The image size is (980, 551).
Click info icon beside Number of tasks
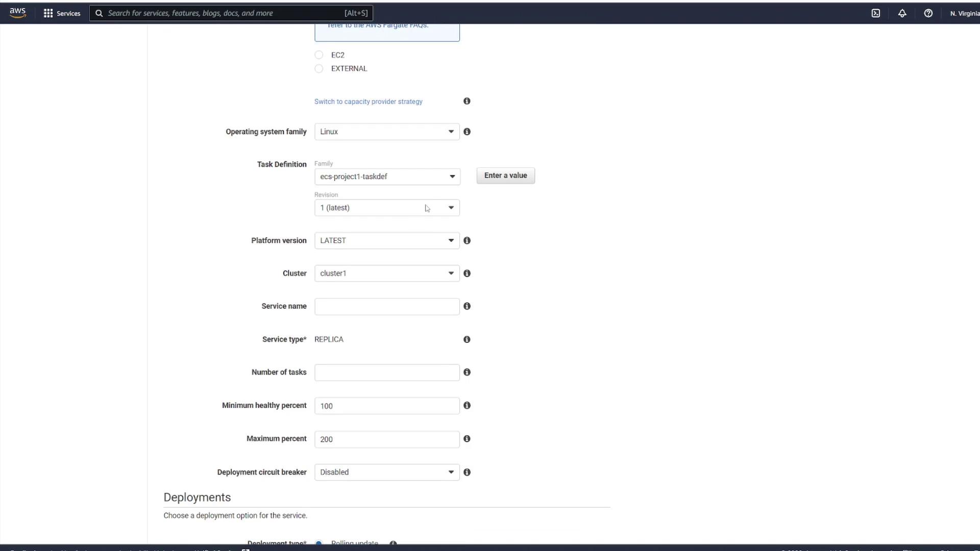467,372
